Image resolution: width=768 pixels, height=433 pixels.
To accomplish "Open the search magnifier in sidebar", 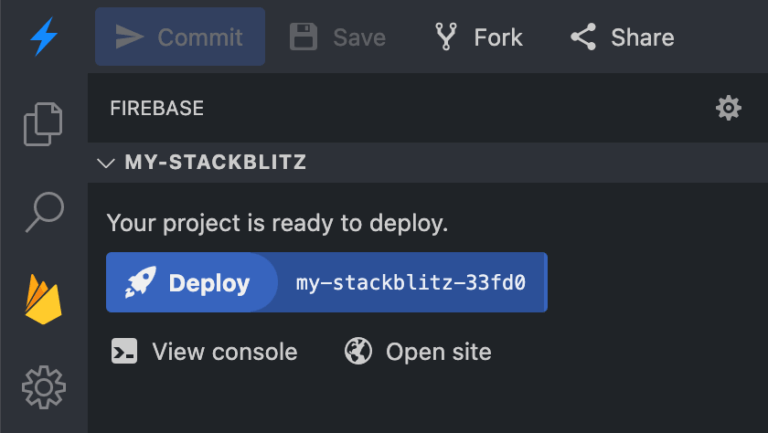I will tap(44, 212).
